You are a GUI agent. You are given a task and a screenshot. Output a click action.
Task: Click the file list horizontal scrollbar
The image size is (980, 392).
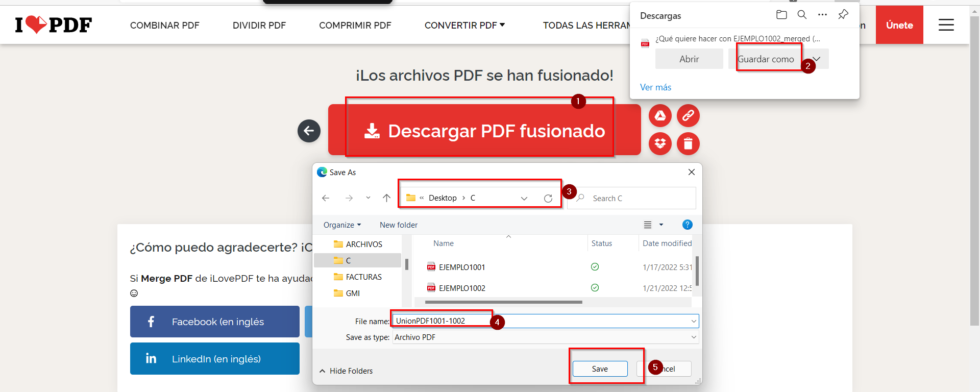[x=504, y=302]
